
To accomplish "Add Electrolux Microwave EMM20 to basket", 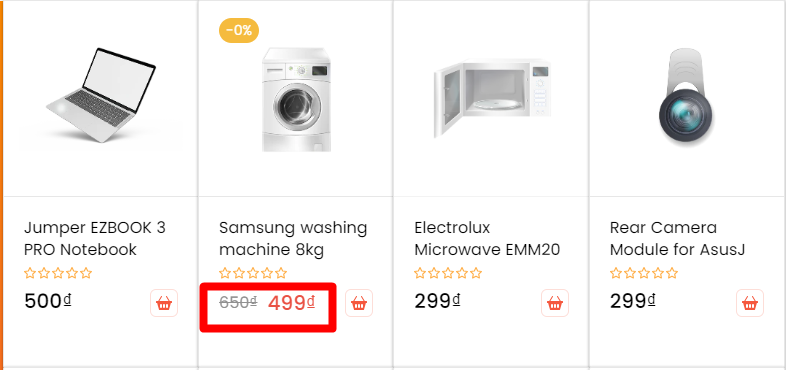I will [555, 303].
